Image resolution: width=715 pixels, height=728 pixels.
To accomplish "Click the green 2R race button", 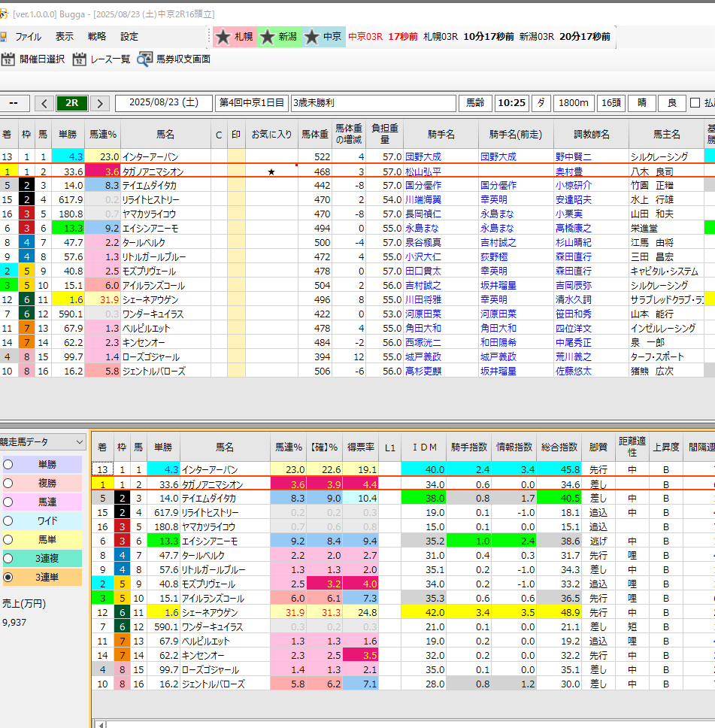I will coord(72,104).
